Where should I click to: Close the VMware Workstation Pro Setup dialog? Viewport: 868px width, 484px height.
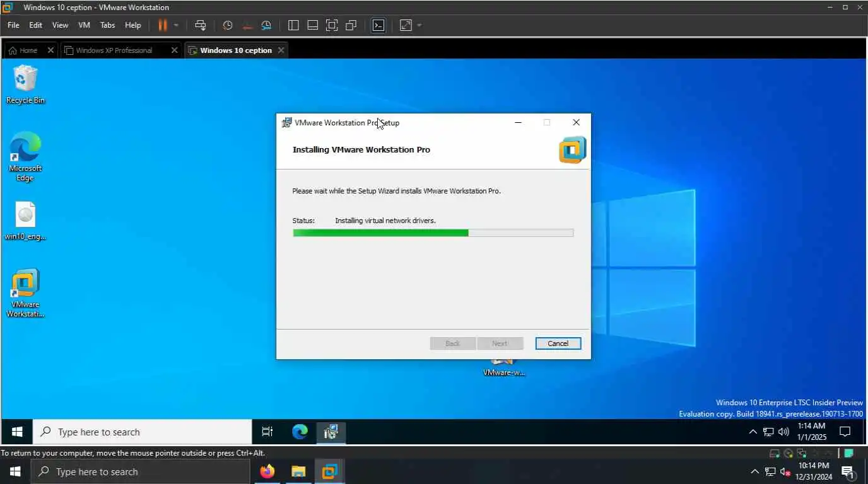pos(576,123)
